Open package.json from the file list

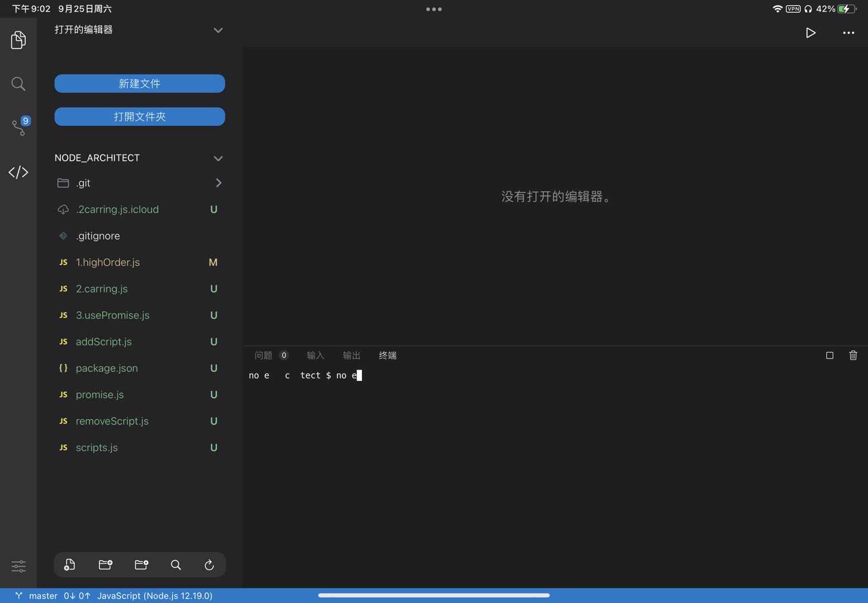pyautogui.click(x=107, y=368)
